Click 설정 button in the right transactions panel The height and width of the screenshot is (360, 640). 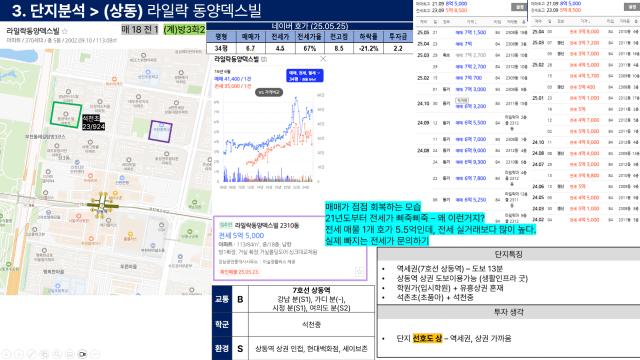point(633,7)
